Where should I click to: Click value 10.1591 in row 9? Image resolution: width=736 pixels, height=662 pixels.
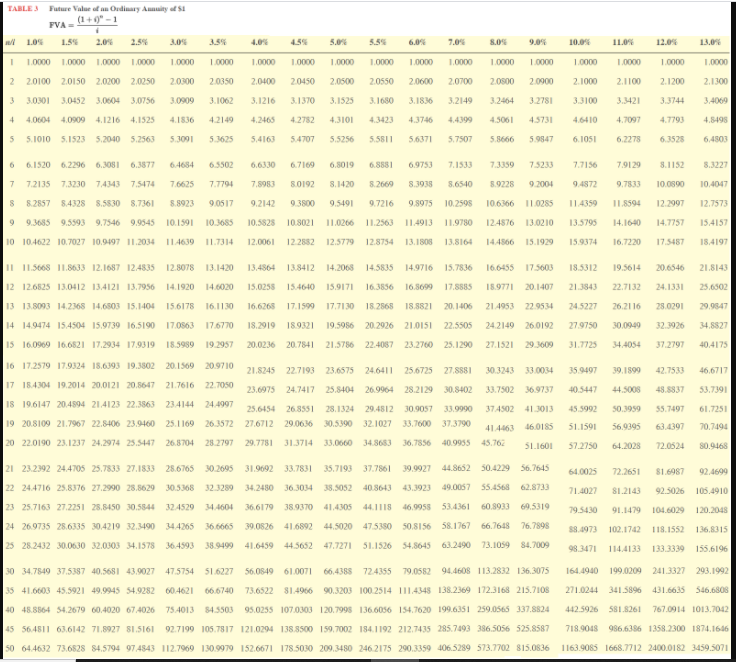click(180, 223)
